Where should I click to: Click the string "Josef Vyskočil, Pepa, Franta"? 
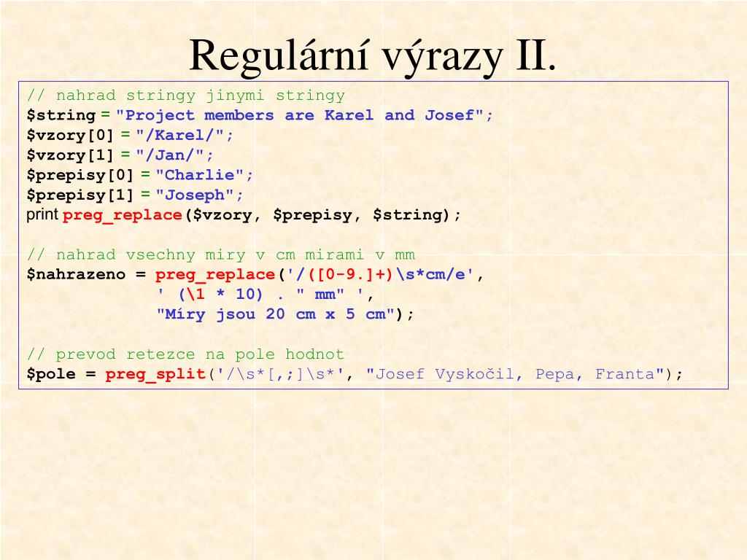click(x=515, y=374)
